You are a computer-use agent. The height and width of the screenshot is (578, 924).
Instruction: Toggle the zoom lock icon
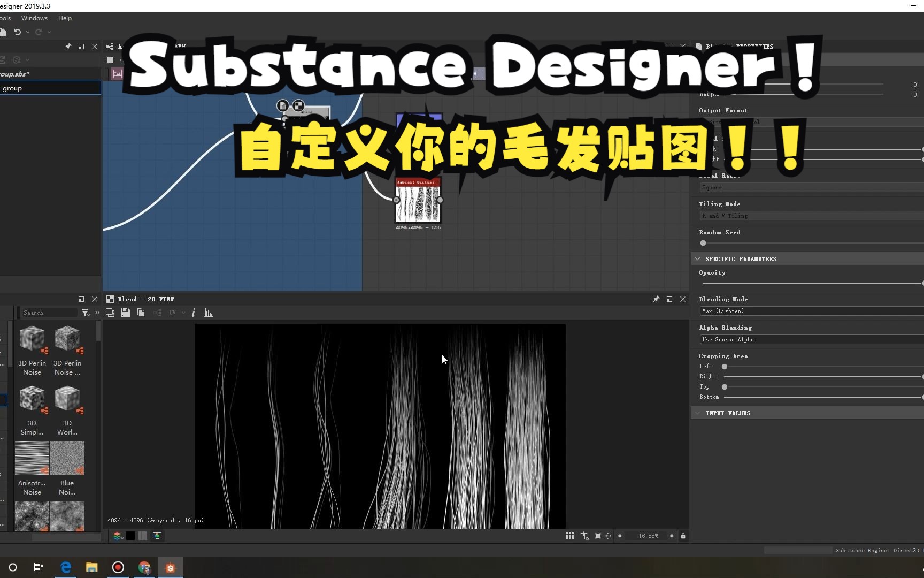tap(683, 536)
